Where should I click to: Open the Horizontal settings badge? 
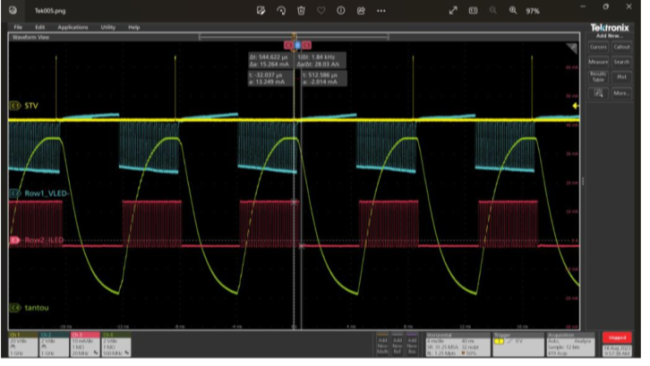[x=458, y=344]
